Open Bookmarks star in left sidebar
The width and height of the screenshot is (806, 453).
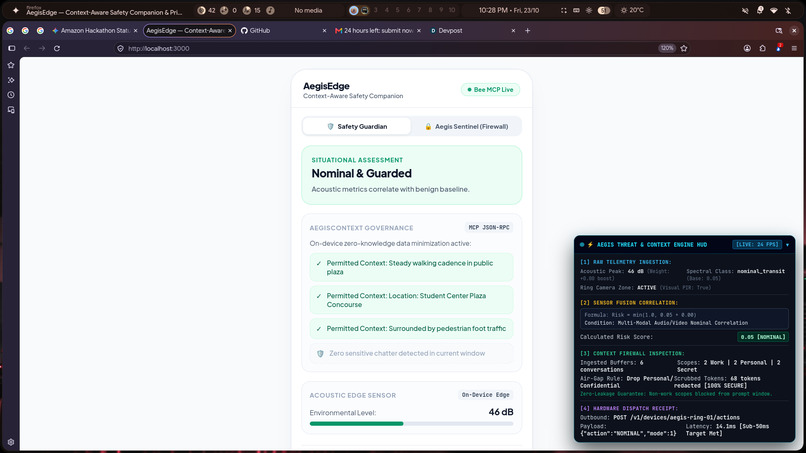[x=11, y=65]
